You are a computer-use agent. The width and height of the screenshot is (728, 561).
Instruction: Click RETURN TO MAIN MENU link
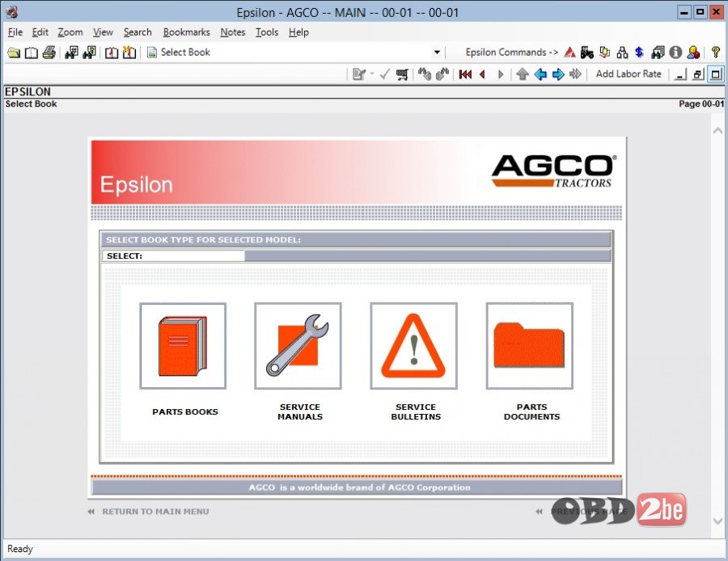[155, 512]
